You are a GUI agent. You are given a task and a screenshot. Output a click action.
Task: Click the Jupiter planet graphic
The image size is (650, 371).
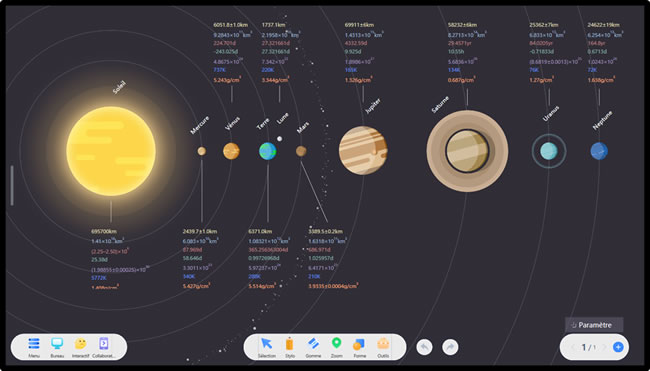[363, 150]
